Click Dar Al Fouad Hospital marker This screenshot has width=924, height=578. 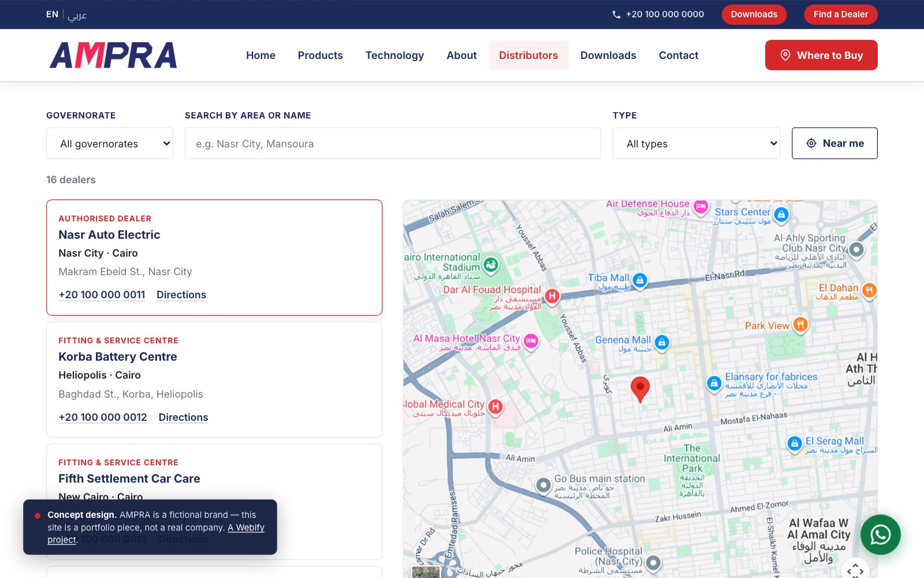pos(552,296)
